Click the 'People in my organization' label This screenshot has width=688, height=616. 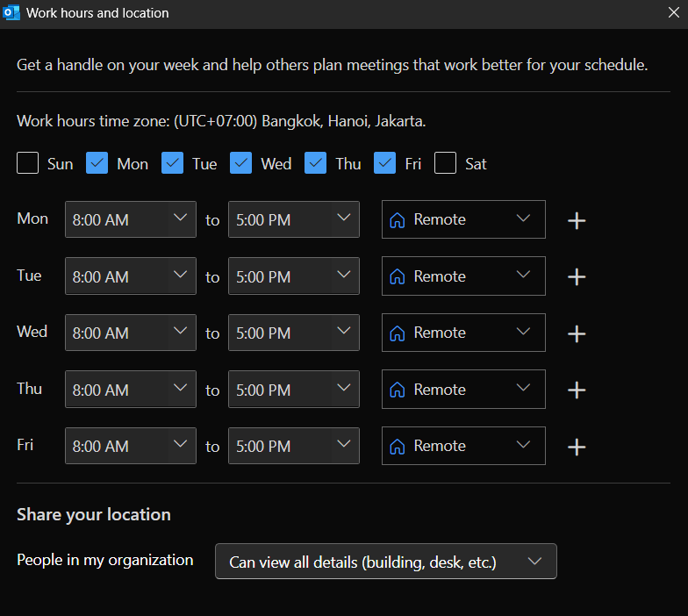pos(105,560)
